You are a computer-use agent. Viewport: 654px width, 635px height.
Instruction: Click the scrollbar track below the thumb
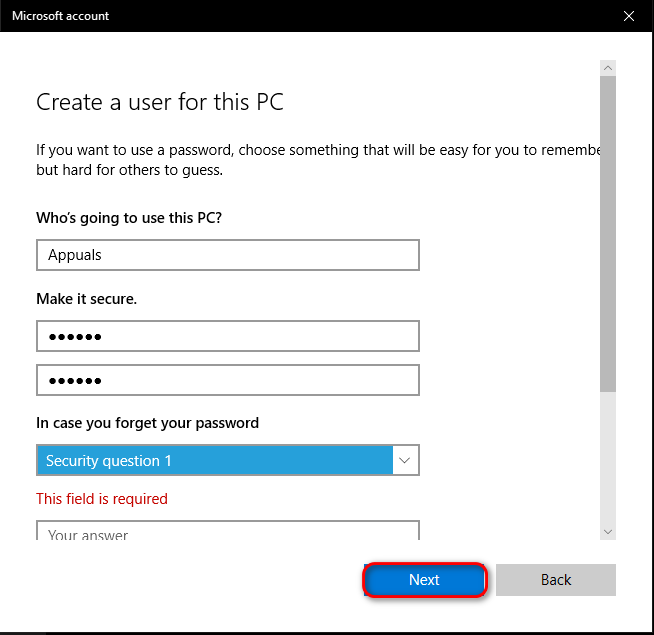click(x=608, y=460)
